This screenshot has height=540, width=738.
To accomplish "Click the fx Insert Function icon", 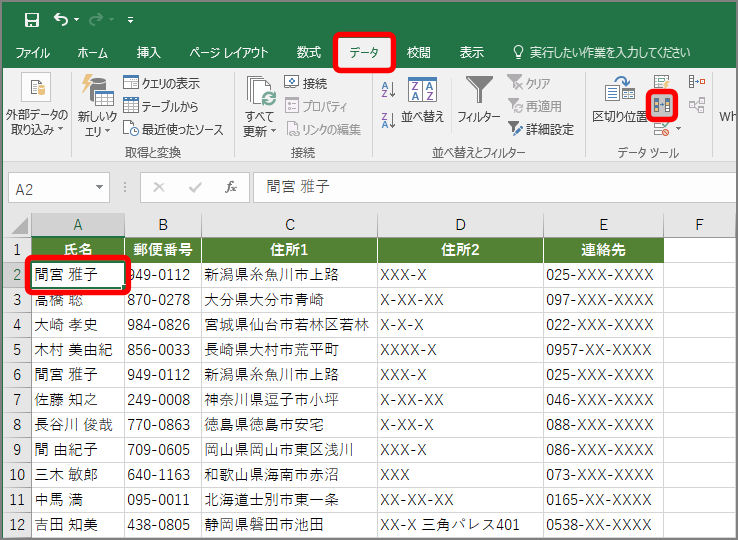I will pyautogui.click(x=231, y=187).
